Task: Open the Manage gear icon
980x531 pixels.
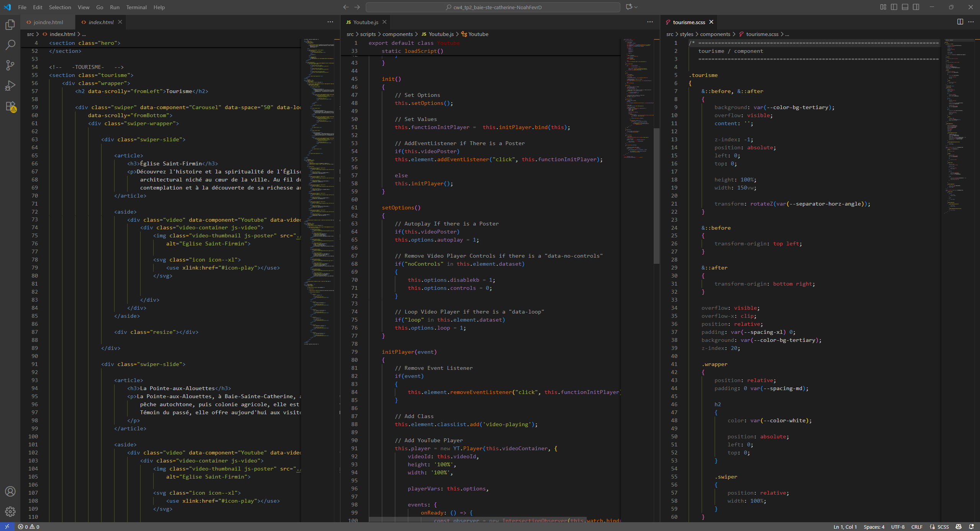Action: coord(10,511)
